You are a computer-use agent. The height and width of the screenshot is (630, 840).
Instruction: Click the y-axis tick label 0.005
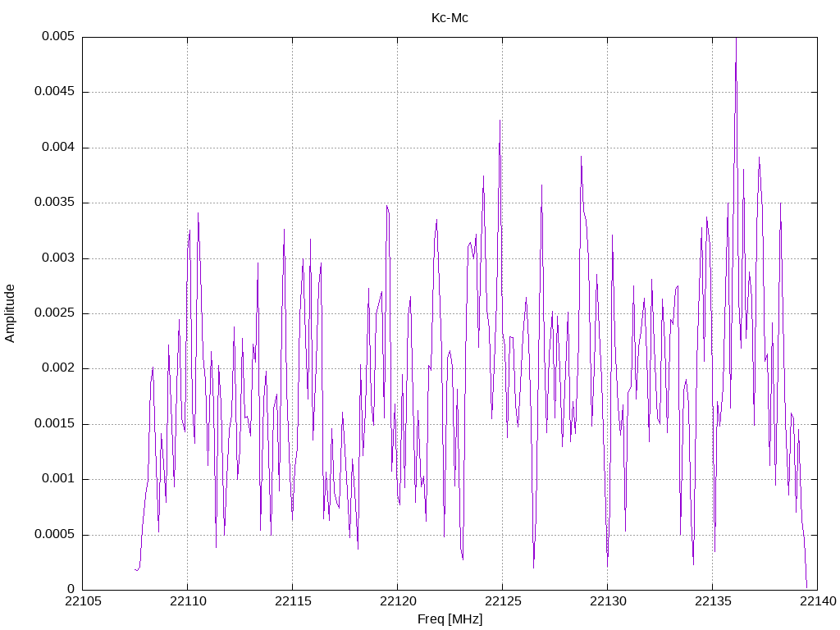(58, 36)
